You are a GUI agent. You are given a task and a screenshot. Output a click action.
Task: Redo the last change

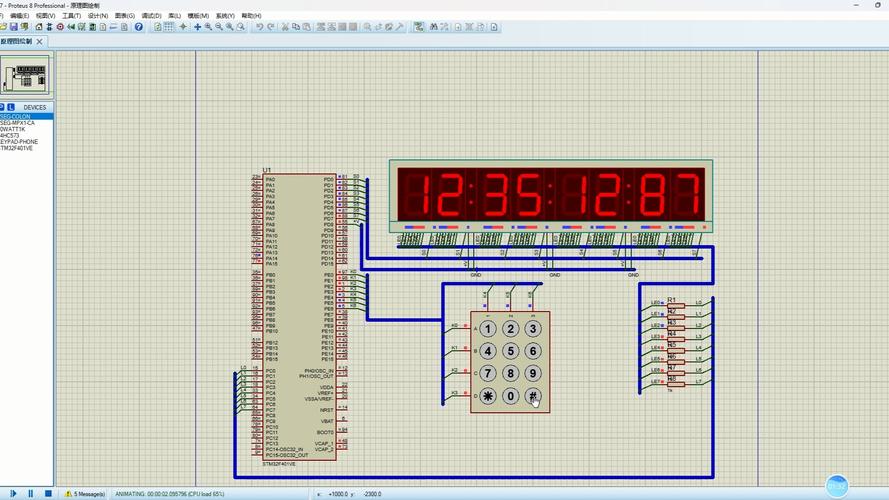coord(270,27)
